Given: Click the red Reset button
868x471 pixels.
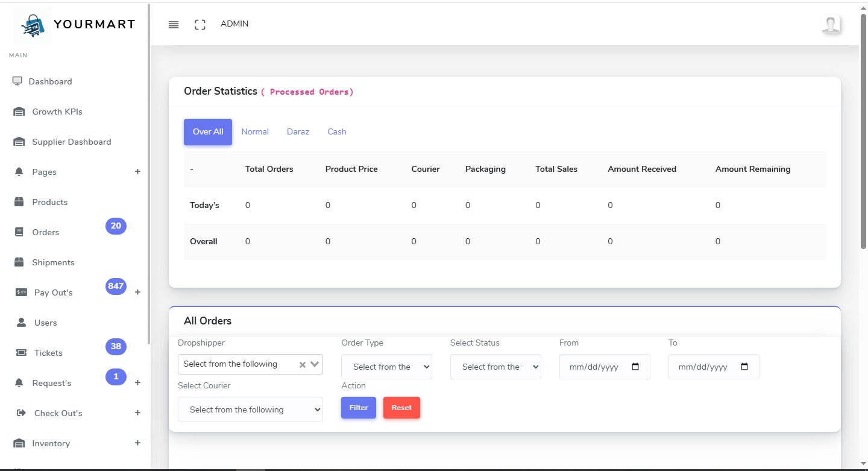Looking at the screenshot, I should click(401, 408).
